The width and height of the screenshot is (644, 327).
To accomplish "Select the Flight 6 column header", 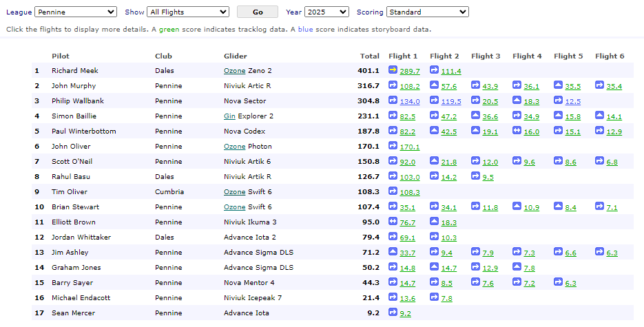I will point(610,56).
